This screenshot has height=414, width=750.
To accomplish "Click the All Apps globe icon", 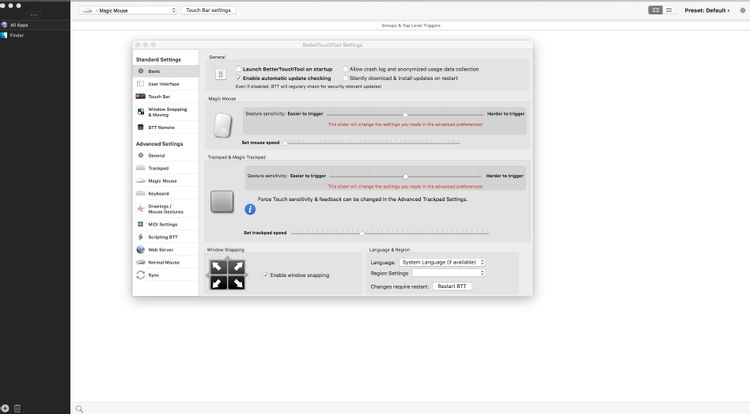I will (x=4, y=25).
